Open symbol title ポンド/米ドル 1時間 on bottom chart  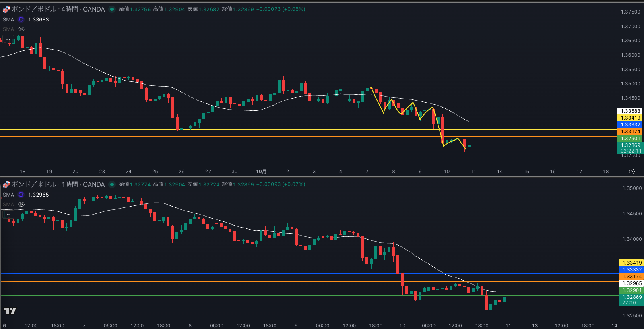pyautogui.click(x=58, y=184)
